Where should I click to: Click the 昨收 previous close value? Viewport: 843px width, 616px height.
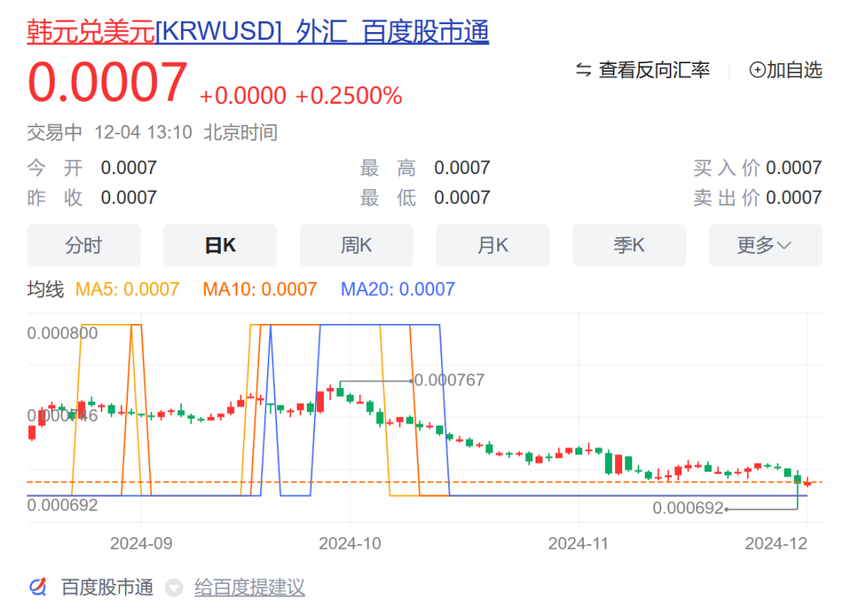coord(129,198)
